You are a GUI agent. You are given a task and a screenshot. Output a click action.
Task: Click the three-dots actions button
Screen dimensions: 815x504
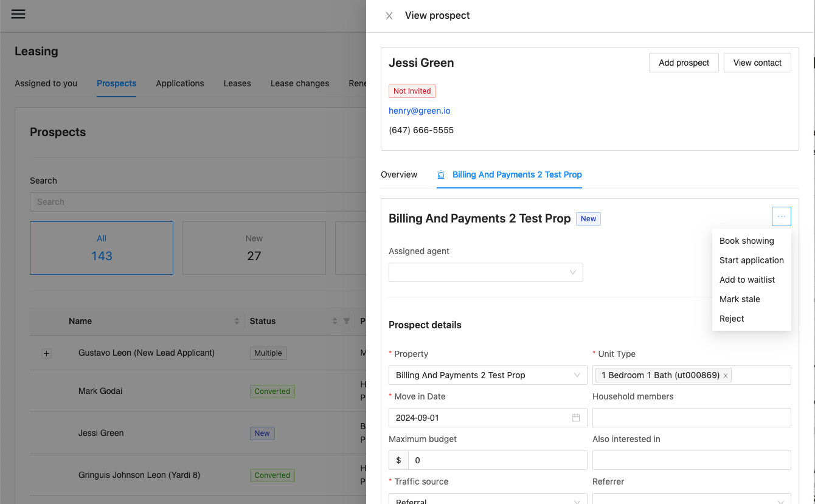(782, 216)
